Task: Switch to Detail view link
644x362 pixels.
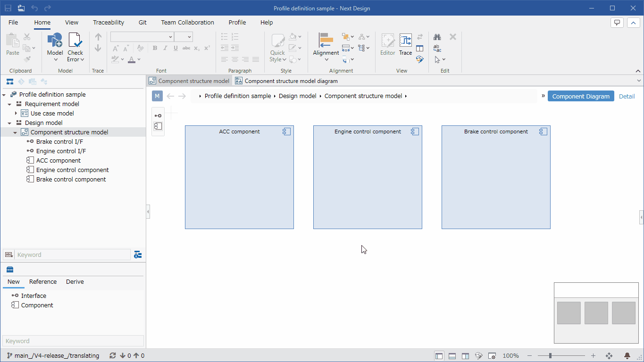Action: (627, 96)
